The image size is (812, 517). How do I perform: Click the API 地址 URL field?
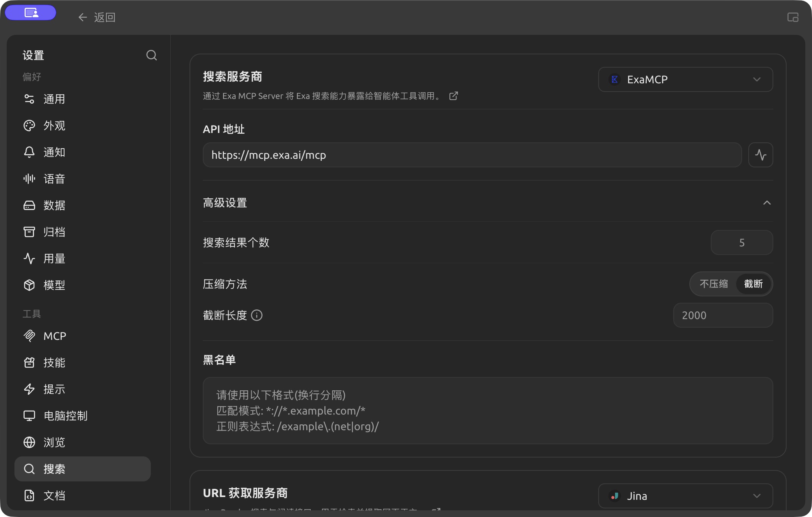472,155
